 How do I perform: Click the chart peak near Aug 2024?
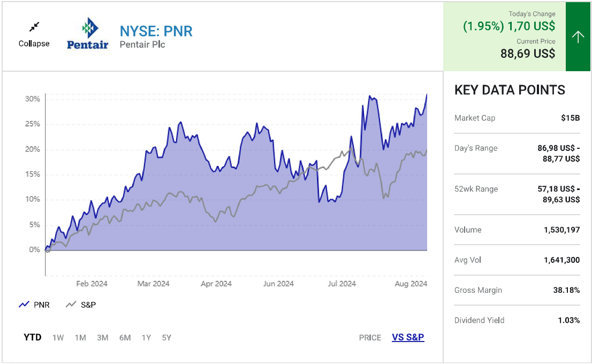[426, 95]
